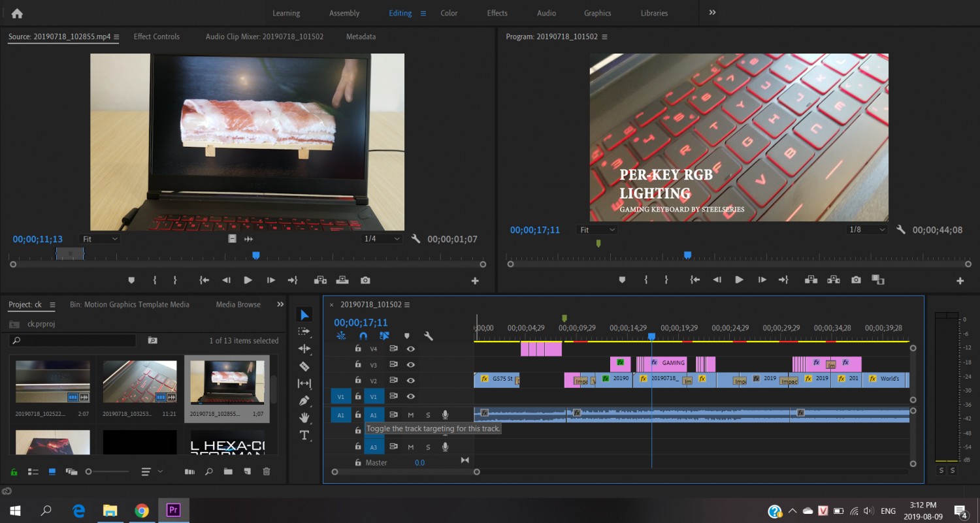The height and width of the screenshot is (523, 980).
Task: Hide the V2 track output
Action: pos(411,380)
